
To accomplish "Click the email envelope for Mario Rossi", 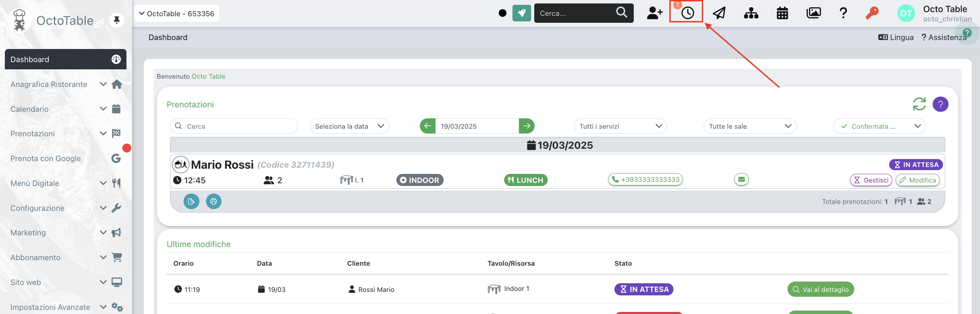I will click(741, 179).
